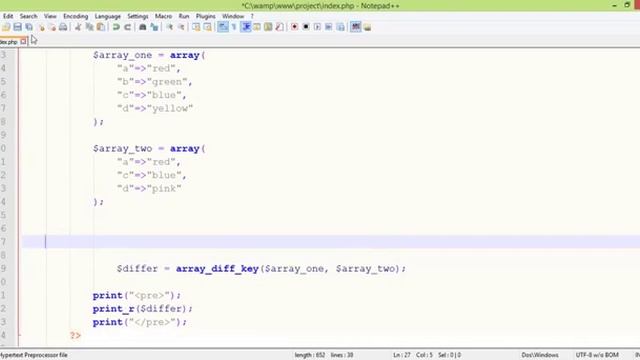The image size is (640, 360).
Task: Save the file with the Save icon
Action: pyautogui.click(x=17, y=27)
